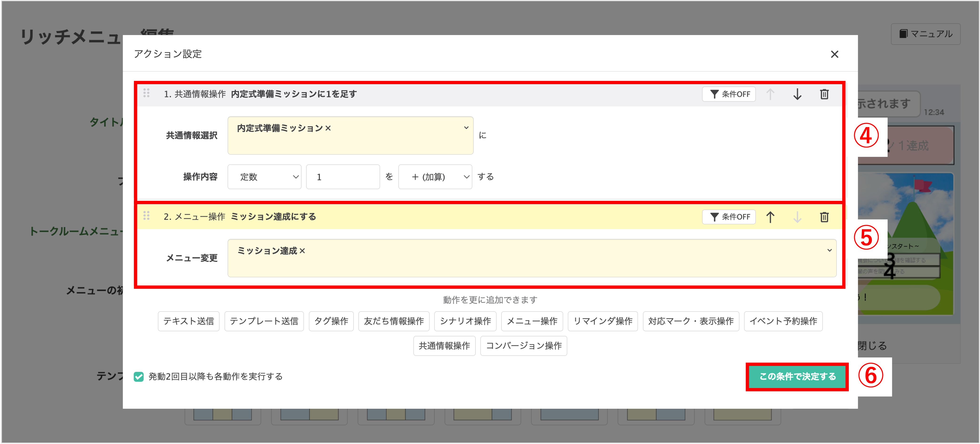Delete action 2 with trash icon
The width and height of the screenshot is (980, 444).
click(x=824, y=217)
